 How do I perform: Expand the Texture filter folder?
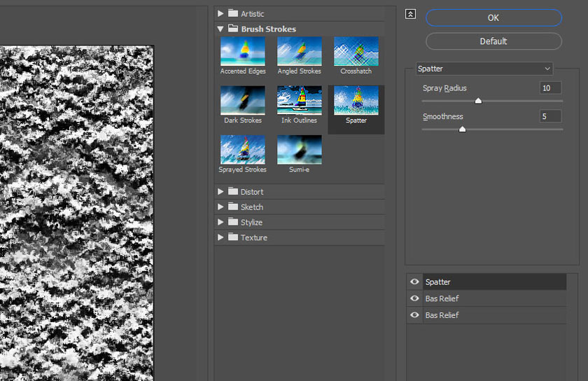[220, 237]
